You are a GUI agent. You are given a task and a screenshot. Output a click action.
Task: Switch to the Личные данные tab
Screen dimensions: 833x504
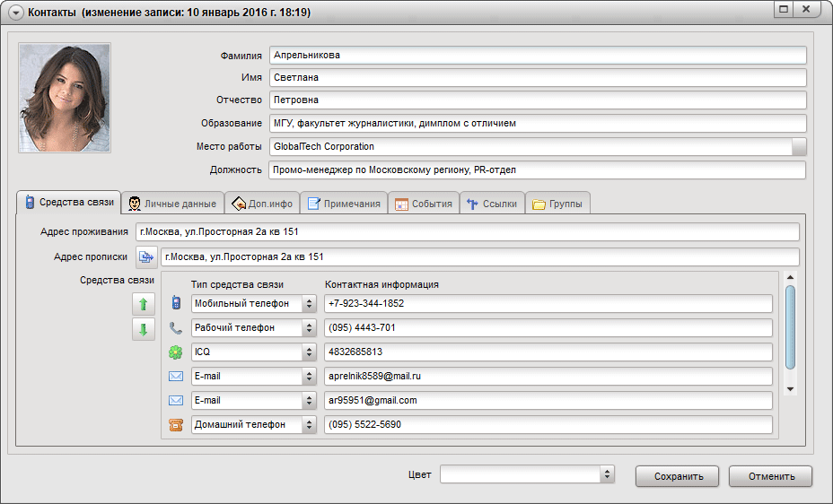(x=172, y=204)
